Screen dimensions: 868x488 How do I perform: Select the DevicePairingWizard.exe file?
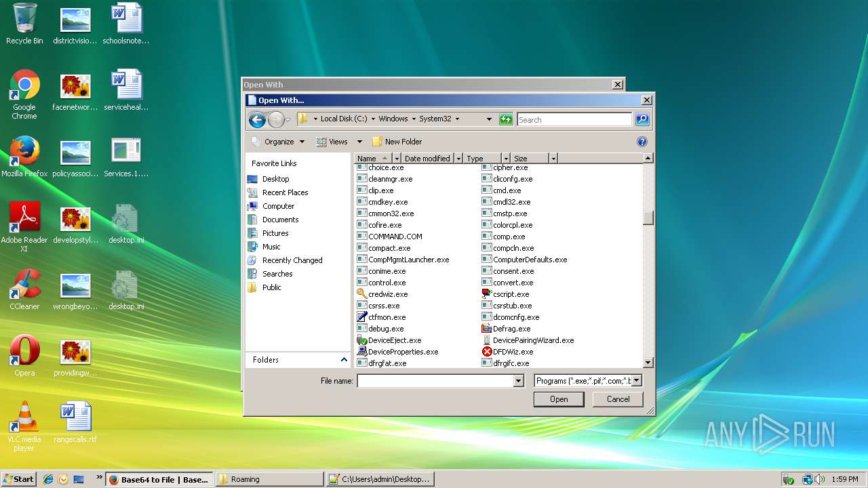point(528,340)
